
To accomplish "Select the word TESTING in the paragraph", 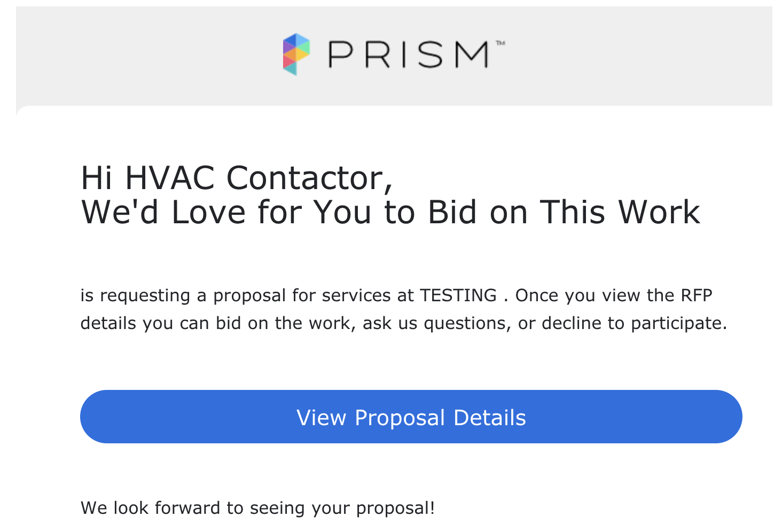I will [x=458, y=295].
